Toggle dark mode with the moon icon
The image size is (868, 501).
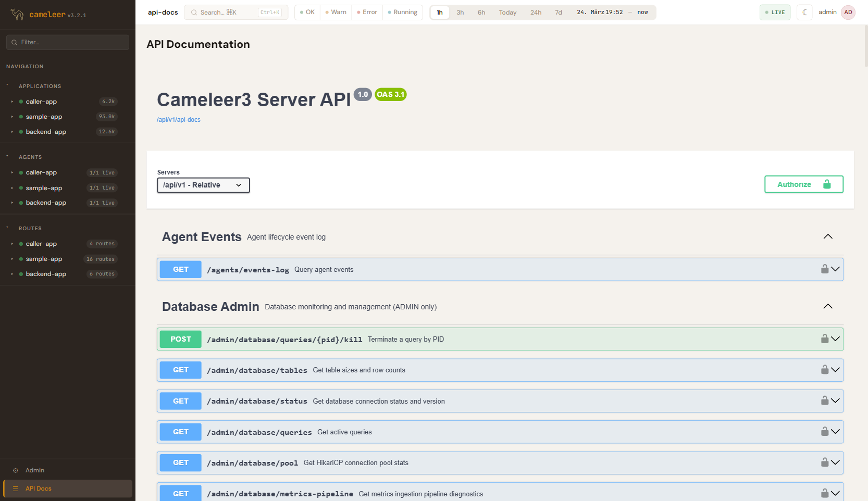[804, 12]
